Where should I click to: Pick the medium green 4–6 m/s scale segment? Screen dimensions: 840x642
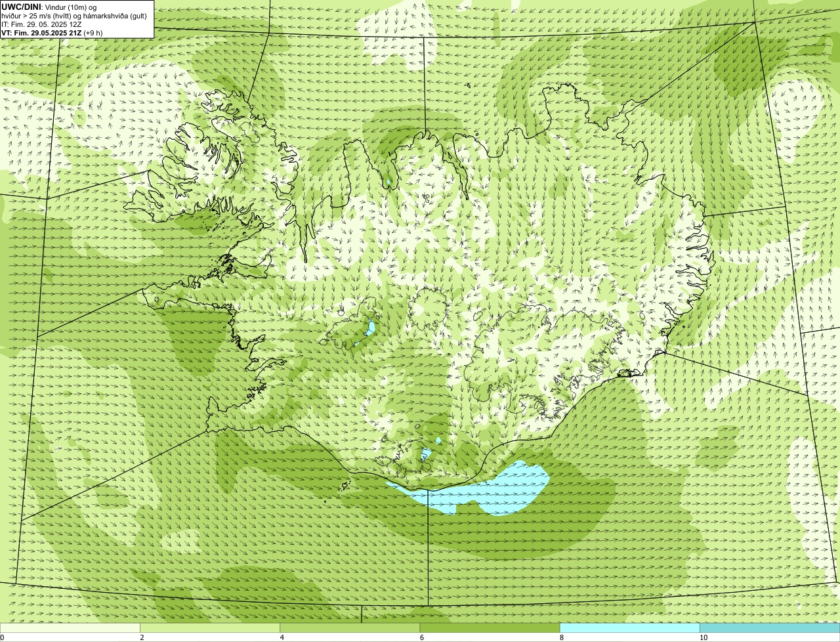point(350,628)
